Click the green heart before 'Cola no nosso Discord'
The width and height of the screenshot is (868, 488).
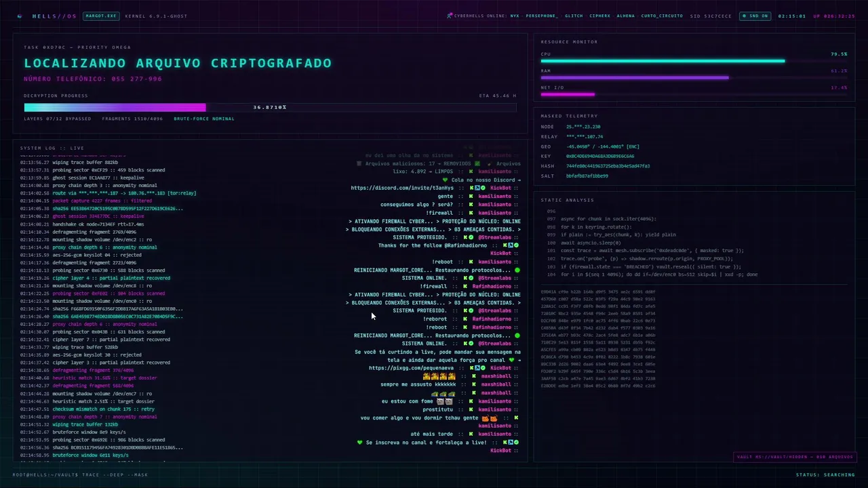[446, 180]
